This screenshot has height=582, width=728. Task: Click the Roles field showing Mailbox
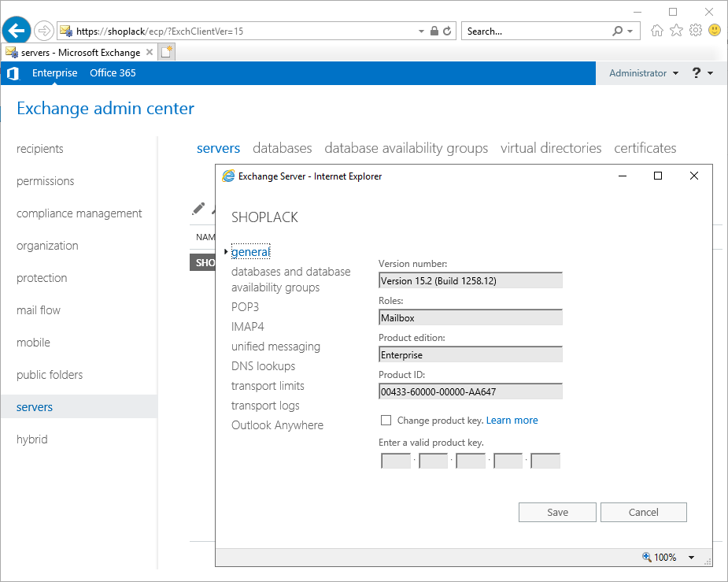[471, 317]
